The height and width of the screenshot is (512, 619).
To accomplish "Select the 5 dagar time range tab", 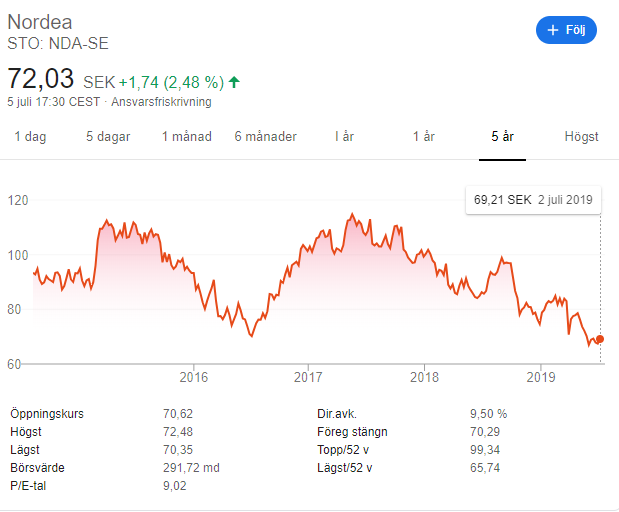I will click(x=108, y=137).
